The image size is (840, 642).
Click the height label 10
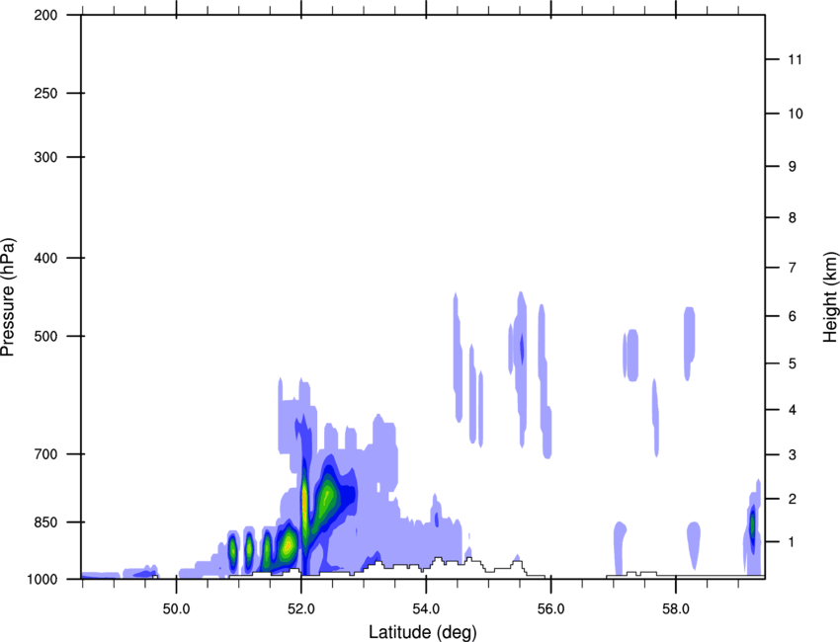796,114
